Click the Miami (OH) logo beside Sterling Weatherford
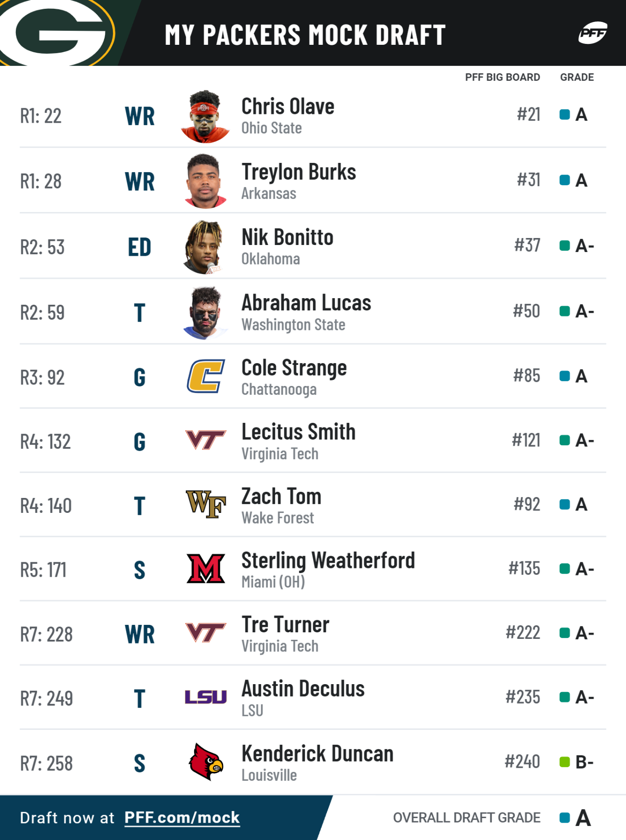Image resolution: width=626 pixels, height=840 pixels. click(206, 568)
